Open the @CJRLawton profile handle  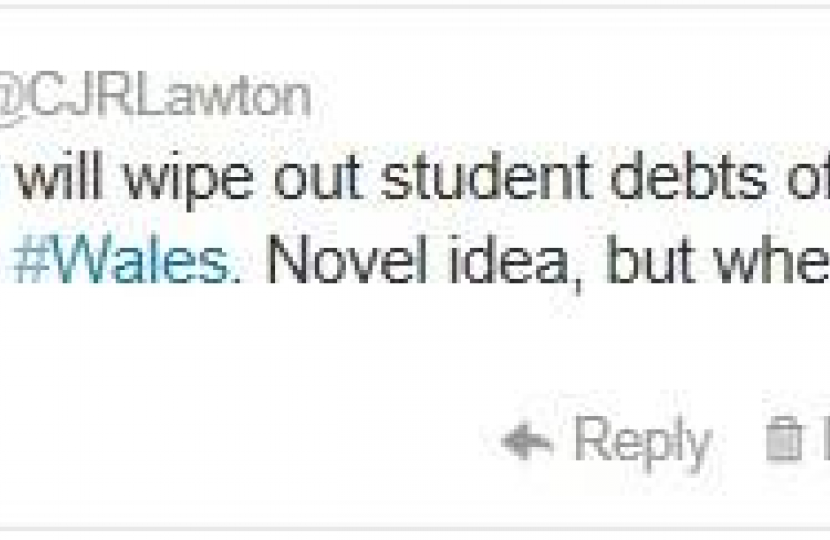tap(155, 99)
